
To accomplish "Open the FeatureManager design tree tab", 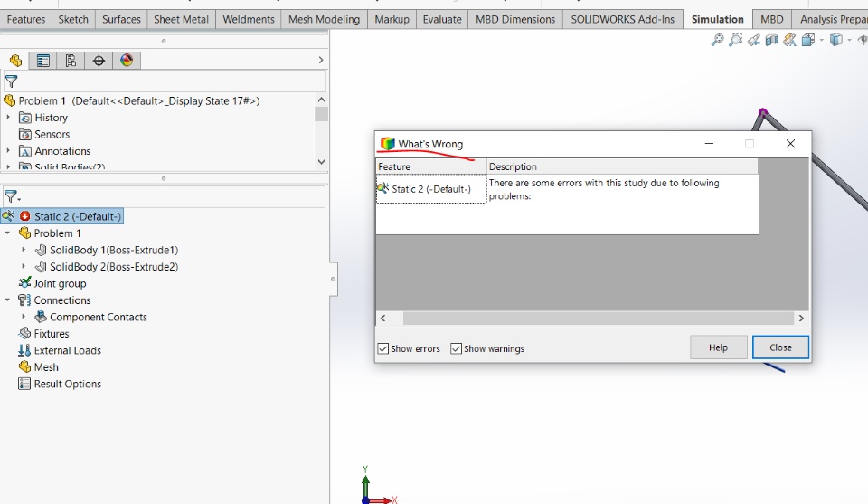I will click(x=15, y=61).
